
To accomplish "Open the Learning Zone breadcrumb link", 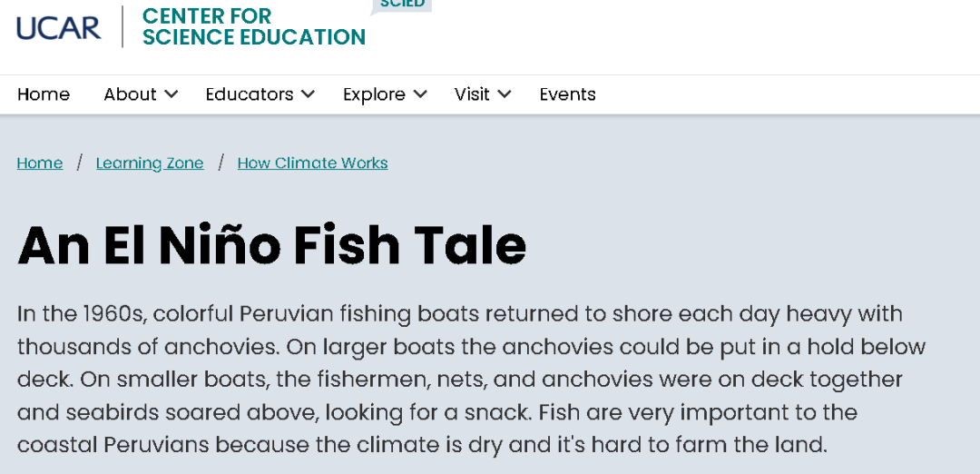I will tap(150, 163).
